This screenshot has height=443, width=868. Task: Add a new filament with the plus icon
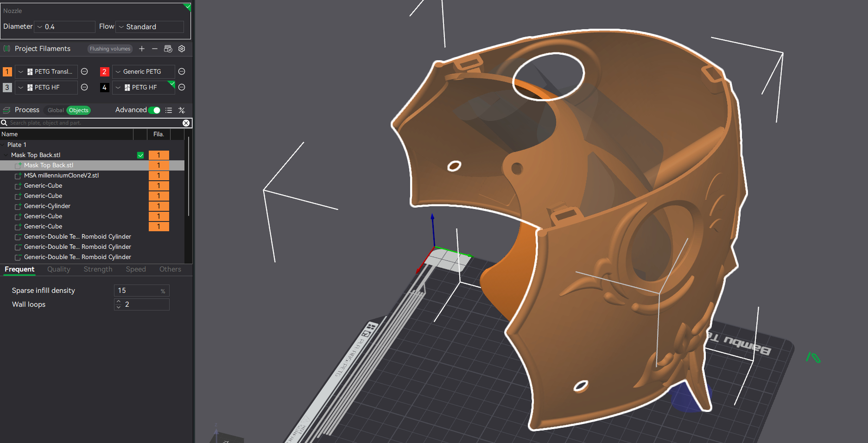[142, 49]
